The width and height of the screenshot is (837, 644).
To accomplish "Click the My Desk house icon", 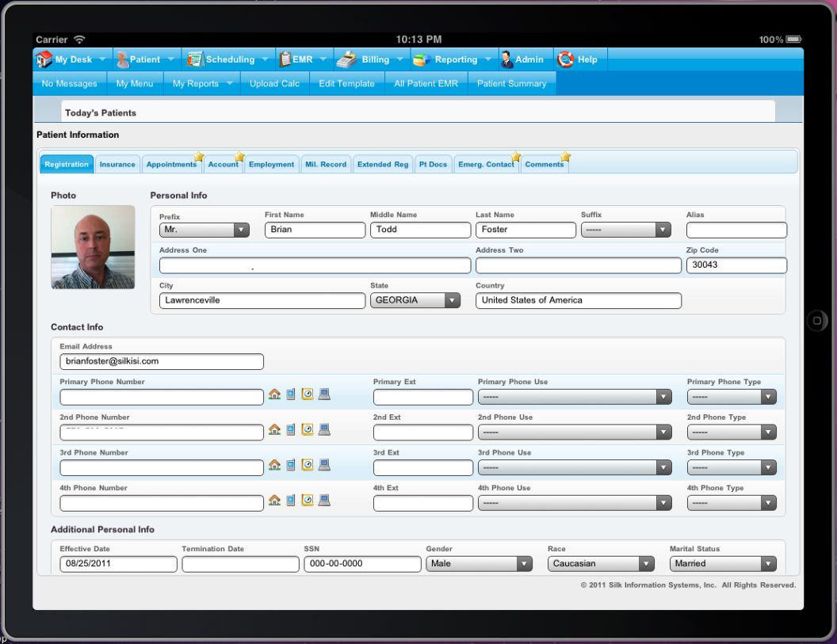I will coord(44,59).
